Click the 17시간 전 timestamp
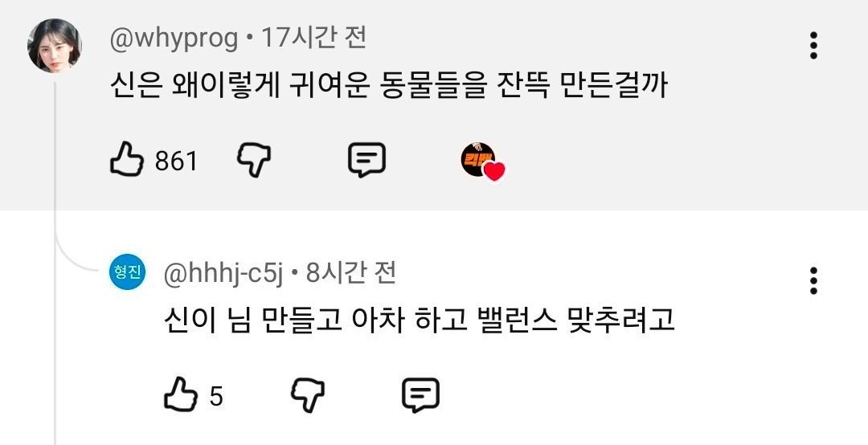868x445 pixels. 313,39
